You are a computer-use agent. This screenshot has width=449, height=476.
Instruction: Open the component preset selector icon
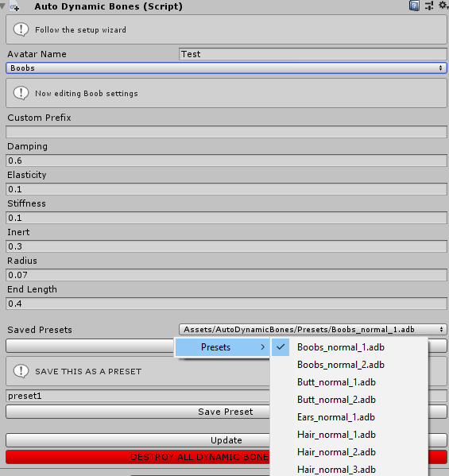[x=429, y=6]
